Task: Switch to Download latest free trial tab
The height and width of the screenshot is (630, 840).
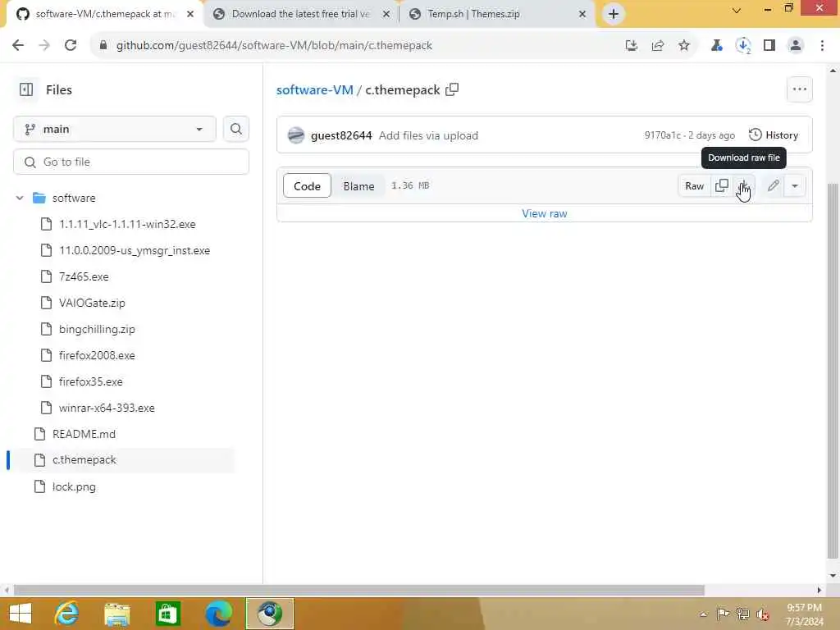Action: pyautogui.click(x=300, y=14)
